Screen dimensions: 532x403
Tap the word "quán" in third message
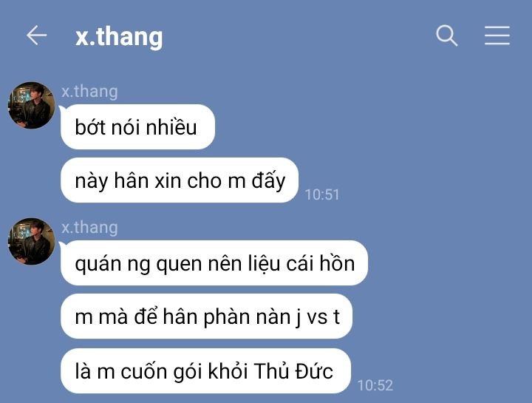click(98, 264)
